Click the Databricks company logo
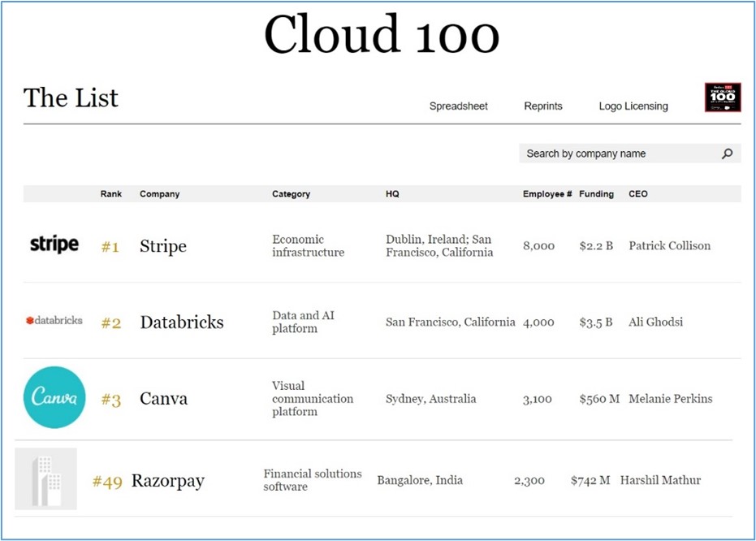The height and width of the screenshot is (541, 756). [x=54, y=321]
